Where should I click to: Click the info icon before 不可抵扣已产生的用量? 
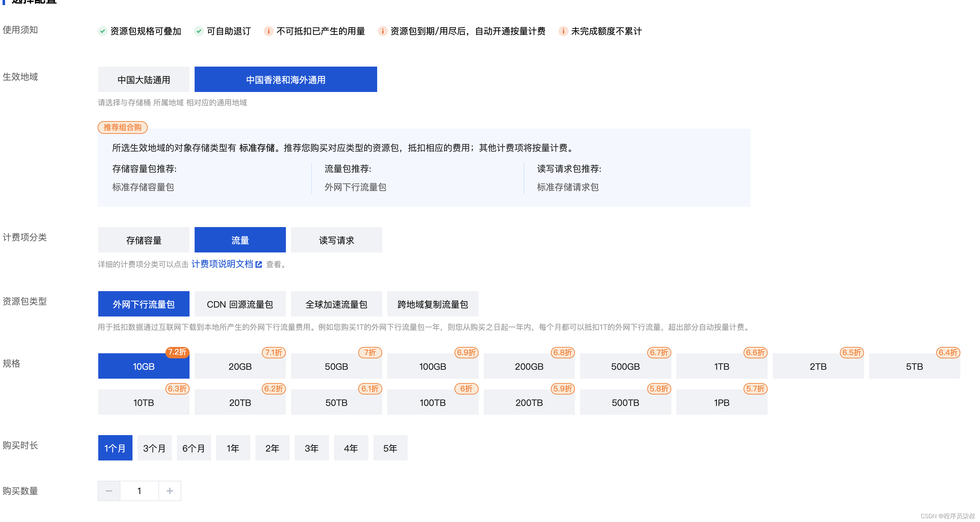coord(268,31)
